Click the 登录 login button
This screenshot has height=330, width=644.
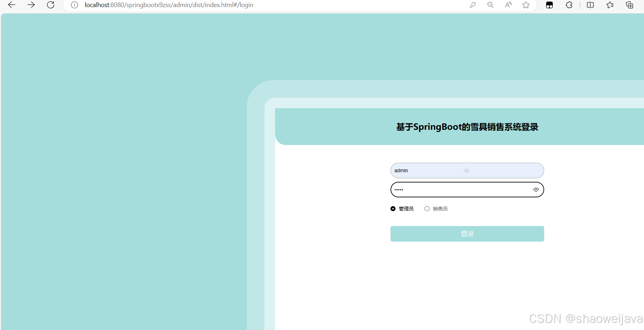467,234
